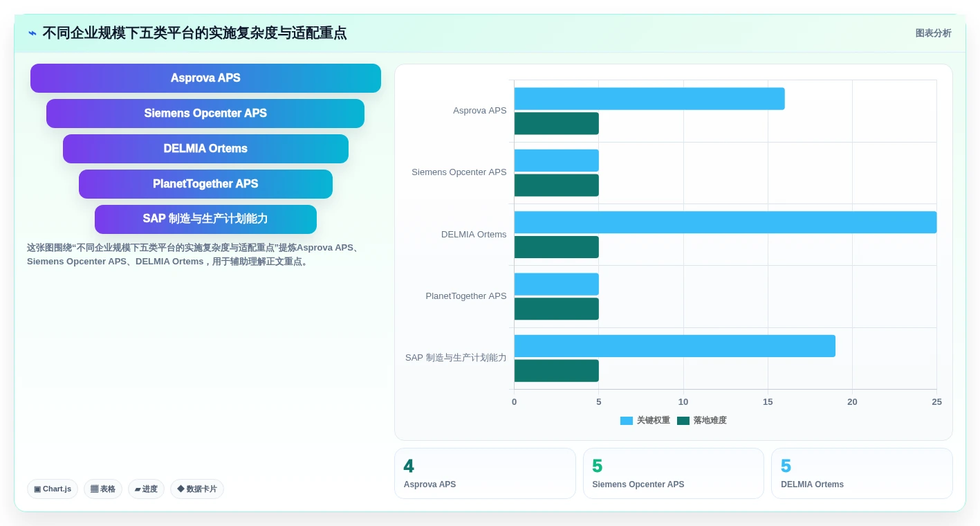The height and width of the screenshot is (526, 980).
Task: Click the lightning icon beside the title
Action: click(x=32, y=33)
